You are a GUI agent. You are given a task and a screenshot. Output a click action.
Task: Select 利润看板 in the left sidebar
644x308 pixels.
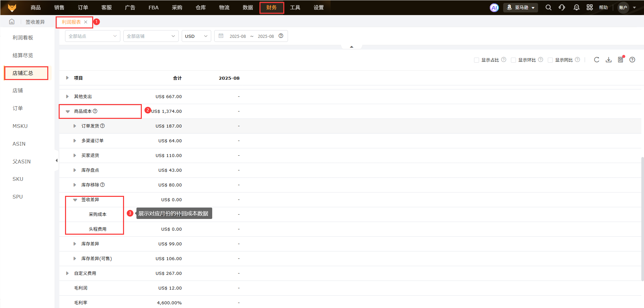coord(23,37)
